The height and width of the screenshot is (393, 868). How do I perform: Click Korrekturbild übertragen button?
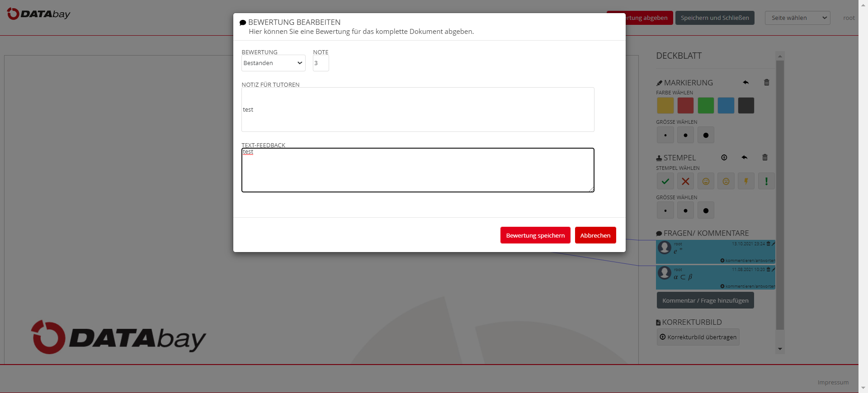[x=698, y=337]
